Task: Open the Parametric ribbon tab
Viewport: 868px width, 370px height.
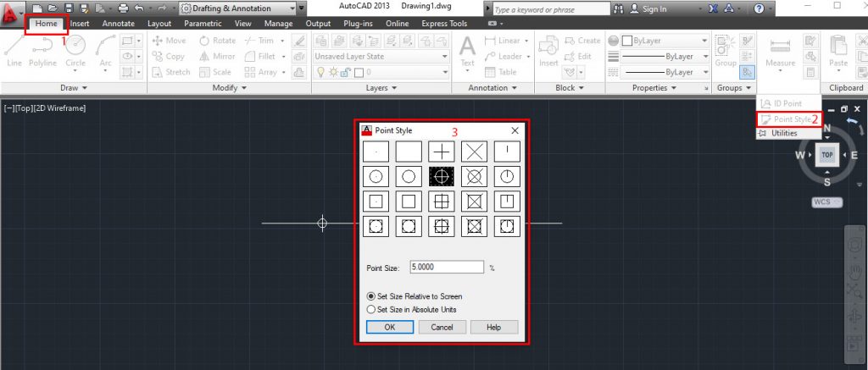Action: click(x=203, y=23)
